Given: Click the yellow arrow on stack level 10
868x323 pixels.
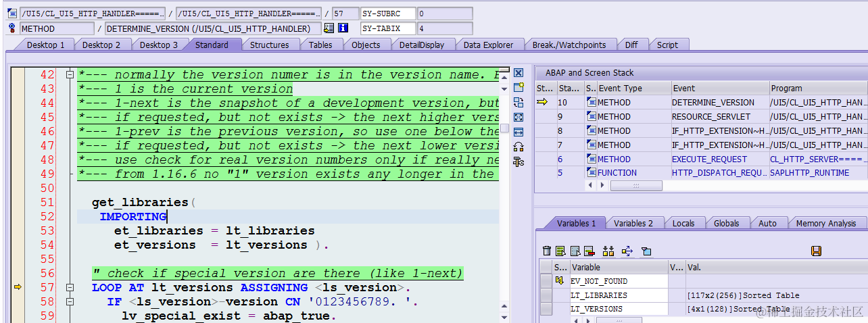Looking at the screenshot, I should (542, 102).
